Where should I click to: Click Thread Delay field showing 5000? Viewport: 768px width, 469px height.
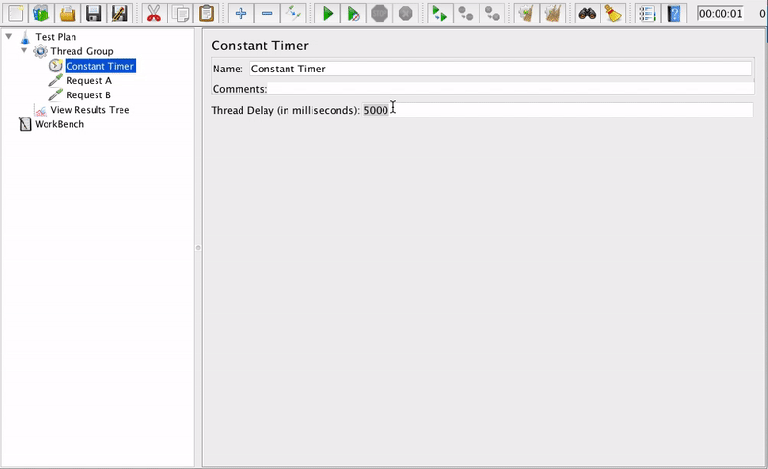click(557, 110)
